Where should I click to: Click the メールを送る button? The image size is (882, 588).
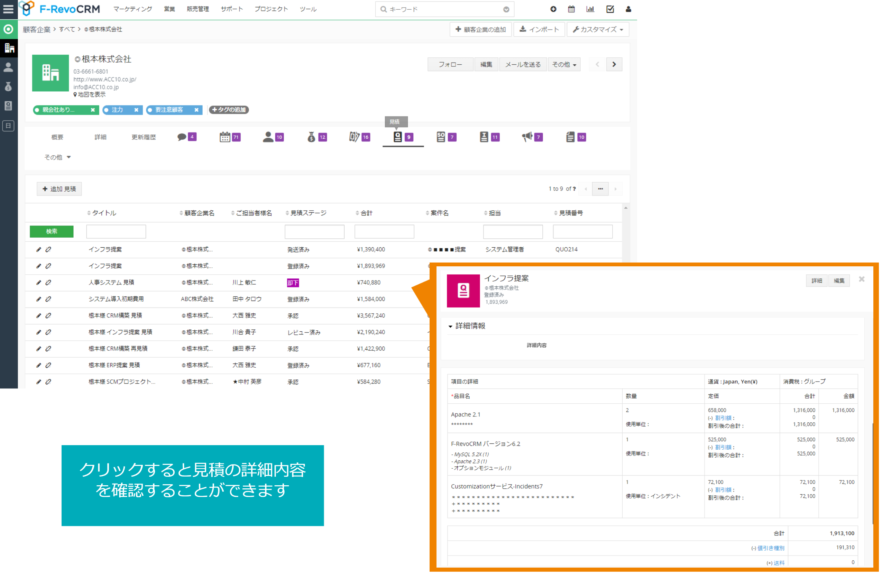[x=523, y=64]
